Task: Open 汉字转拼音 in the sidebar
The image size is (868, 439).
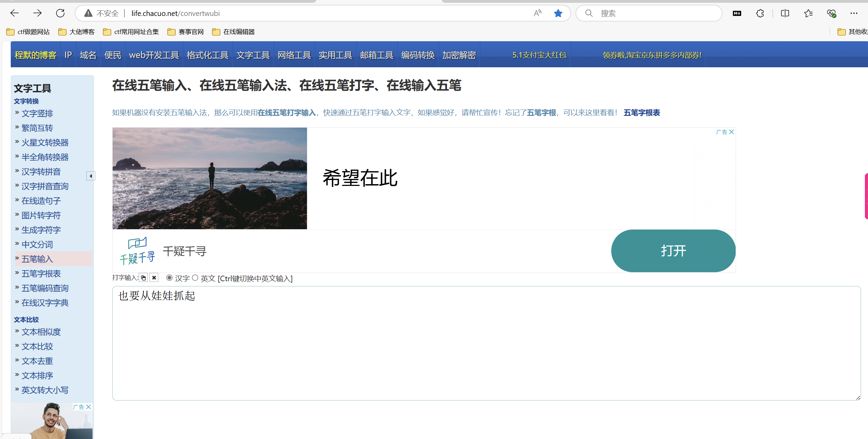Action: tap(41, 172)
